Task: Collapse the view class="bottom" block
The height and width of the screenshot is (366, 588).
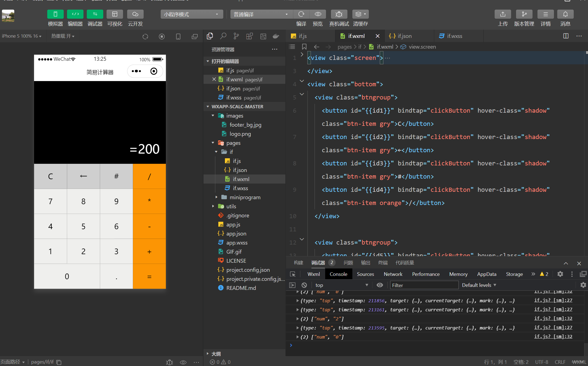Action: [x=302, y=81]
